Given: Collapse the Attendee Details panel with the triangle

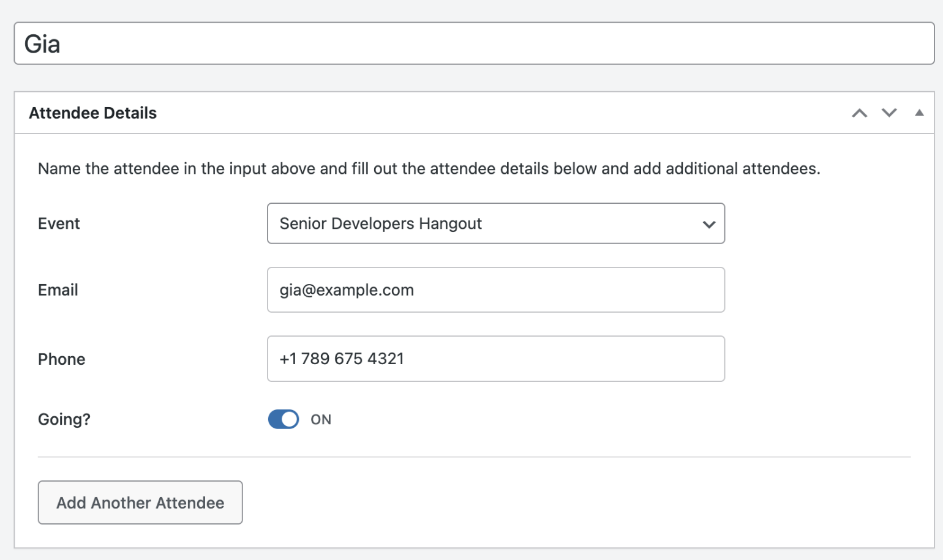Looking at the screenshot, I should pos(919,113).
